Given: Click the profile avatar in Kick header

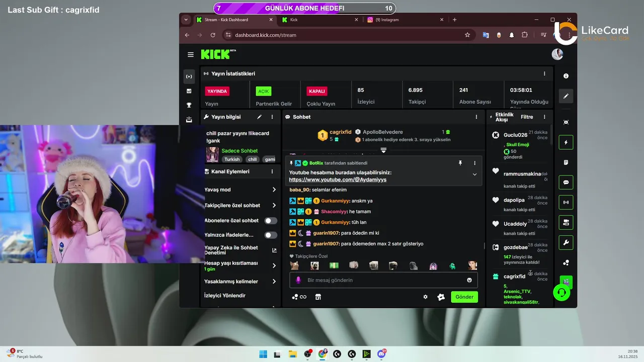Looking at the screenshot, I should 557,54.
